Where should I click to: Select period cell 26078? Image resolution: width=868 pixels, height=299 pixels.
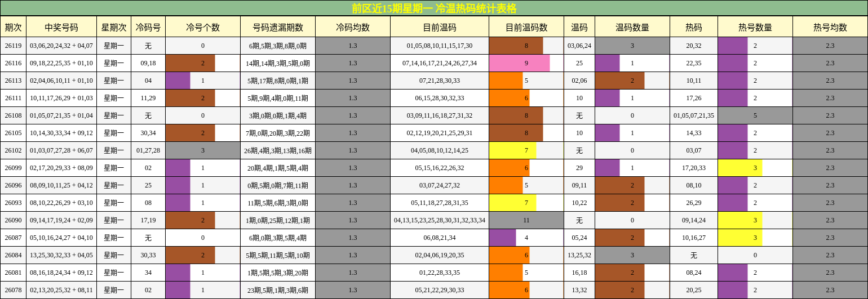(14, 290)
